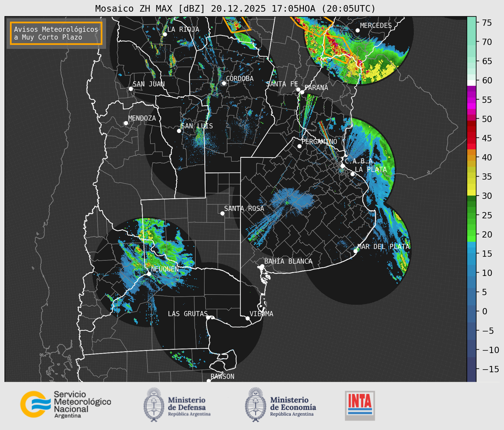This screenshot has height=430, width=504.
Task: Click the CÓRDOBA label text
Action: 240,79
